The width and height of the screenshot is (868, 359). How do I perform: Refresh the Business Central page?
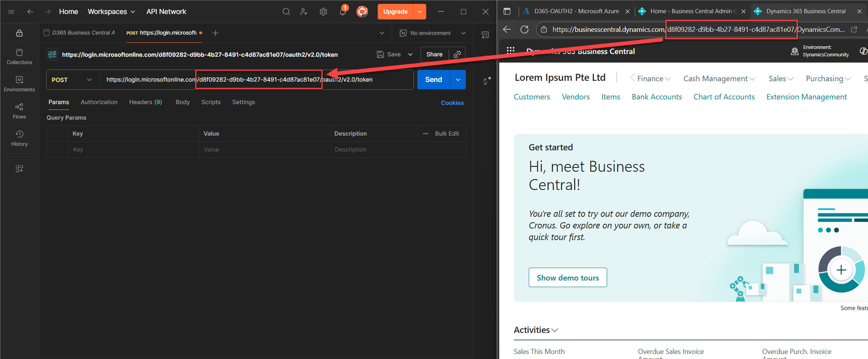[x=524, y=30]
